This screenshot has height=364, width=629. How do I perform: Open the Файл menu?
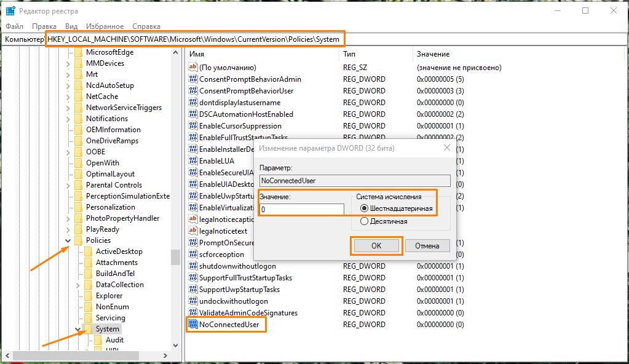(15, 26)
